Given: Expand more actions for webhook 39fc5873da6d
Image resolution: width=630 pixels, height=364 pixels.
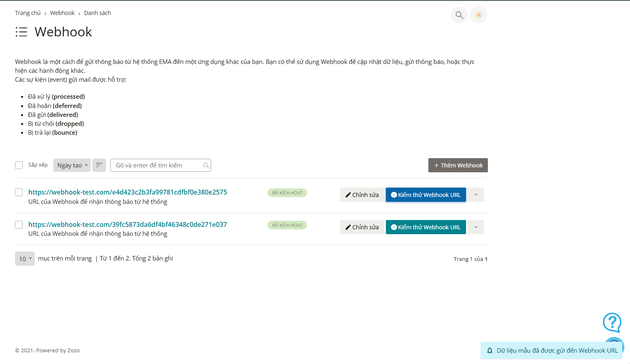Looking at the screenshot, I should [476, 227].
